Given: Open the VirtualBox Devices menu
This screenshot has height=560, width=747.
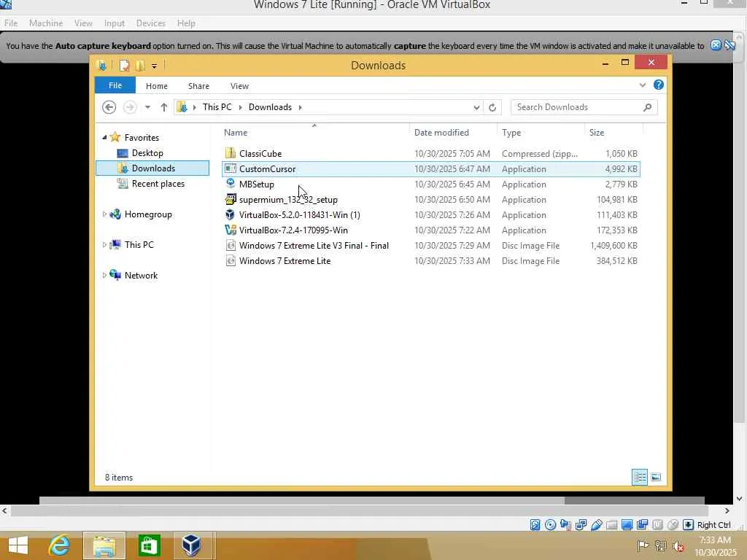Looking at the screenshot, I should pos(150,23).
